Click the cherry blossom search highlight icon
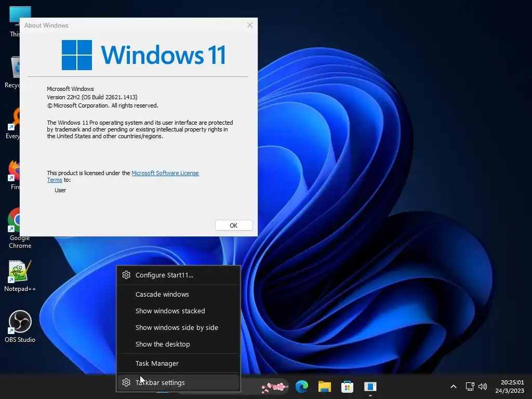Viewport: 532px width, 399px height. [x=274, y=387]
